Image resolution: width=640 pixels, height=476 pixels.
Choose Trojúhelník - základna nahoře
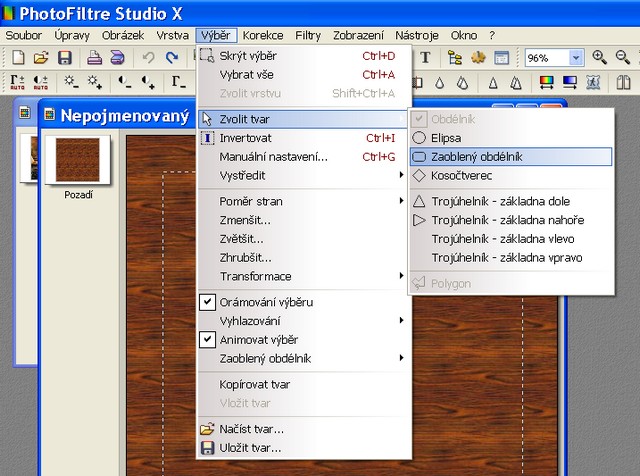tap(511, 220)
